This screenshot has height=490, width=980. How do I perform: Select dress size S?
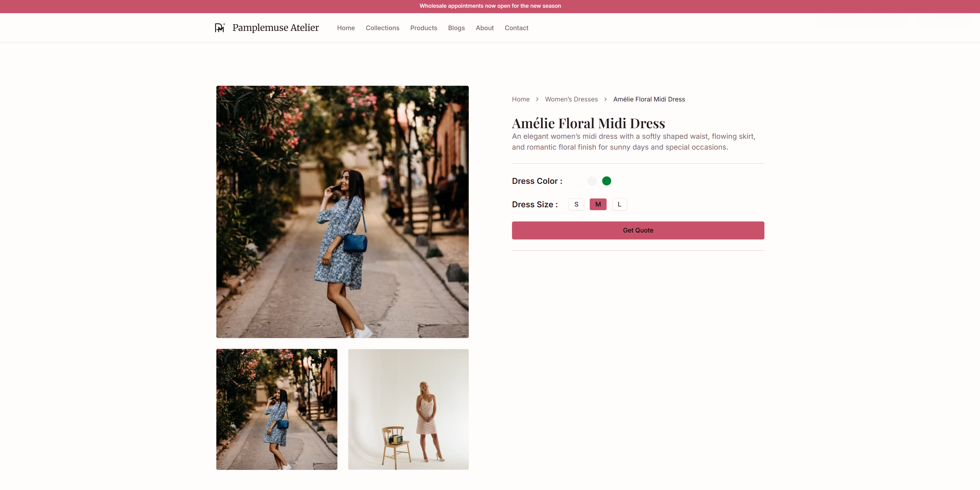point(576,204)
